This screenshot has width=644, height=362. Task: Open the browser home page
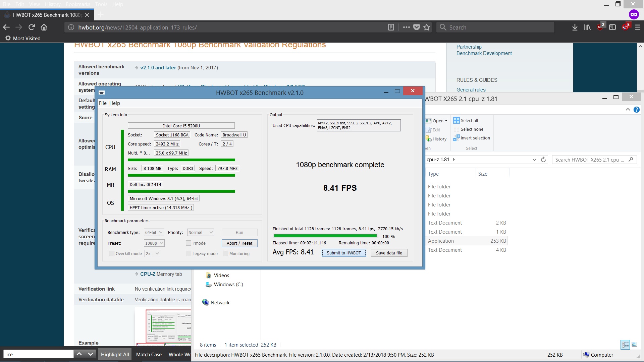[x=44, y=27]
